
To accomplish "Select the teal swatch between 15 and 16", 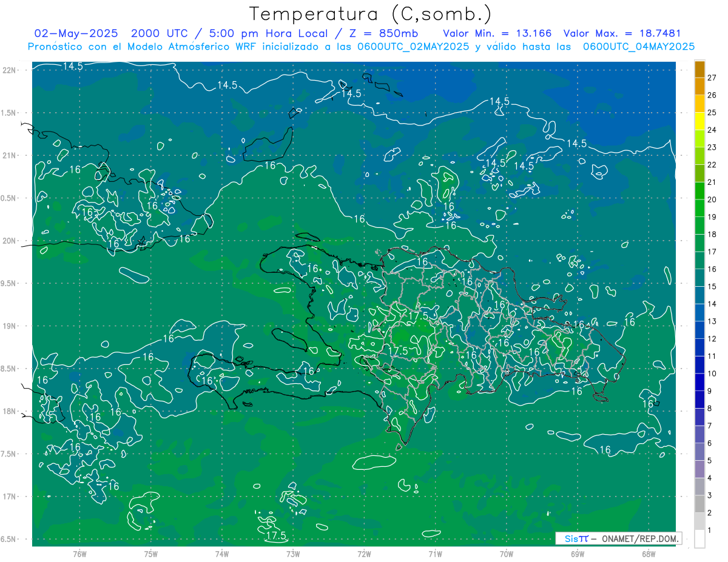I will pos(699,278).
